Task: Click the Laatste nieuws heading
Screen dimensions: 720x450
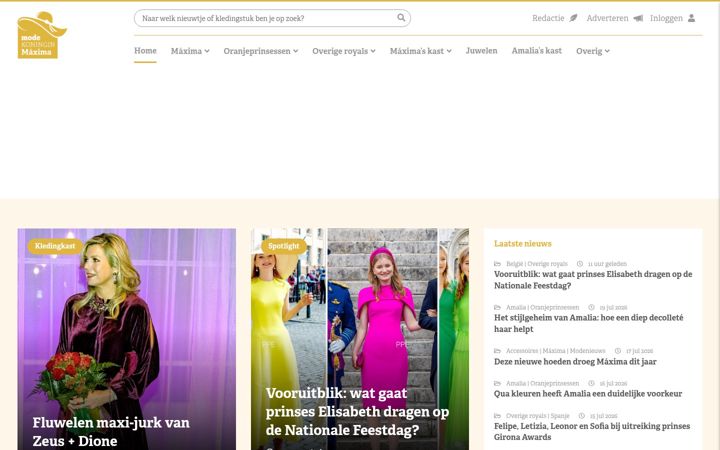Action: pos(523,244)
